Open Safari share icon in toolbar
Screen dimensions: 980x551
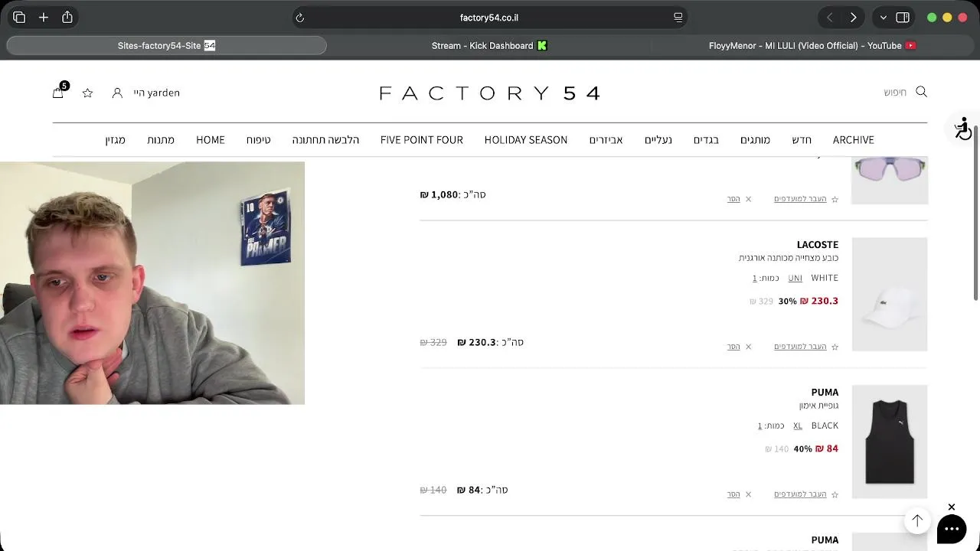(67, 17)
